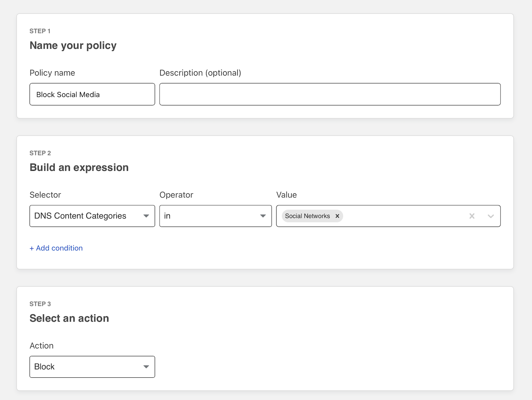
Task: Clear all selected values using the X icon
Action: [x=472, y=216]
